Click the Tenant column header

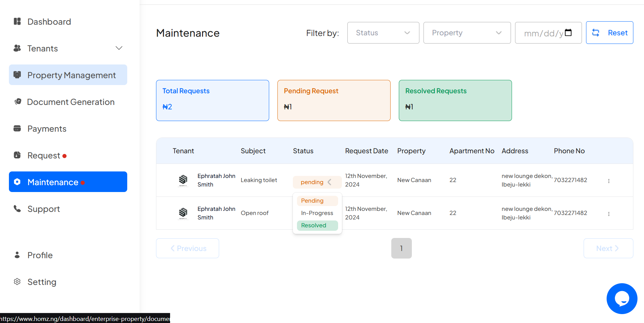(183, 151)
